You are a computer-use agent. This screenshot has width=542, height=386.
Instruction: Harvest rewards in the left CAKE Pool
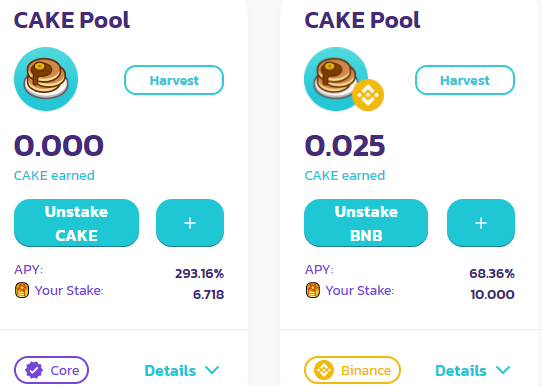pos(174,80)
